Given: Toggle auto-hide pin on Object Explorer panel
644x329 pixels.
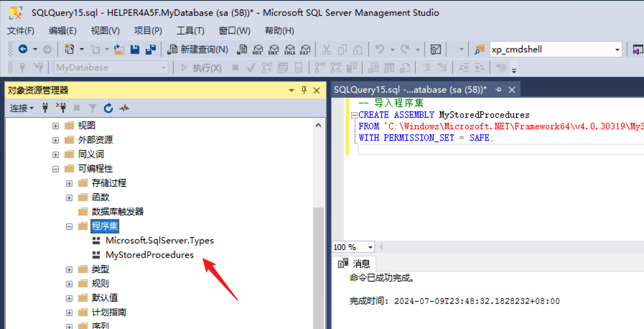Looking at the screenshot, I should [x=304, y=90].
